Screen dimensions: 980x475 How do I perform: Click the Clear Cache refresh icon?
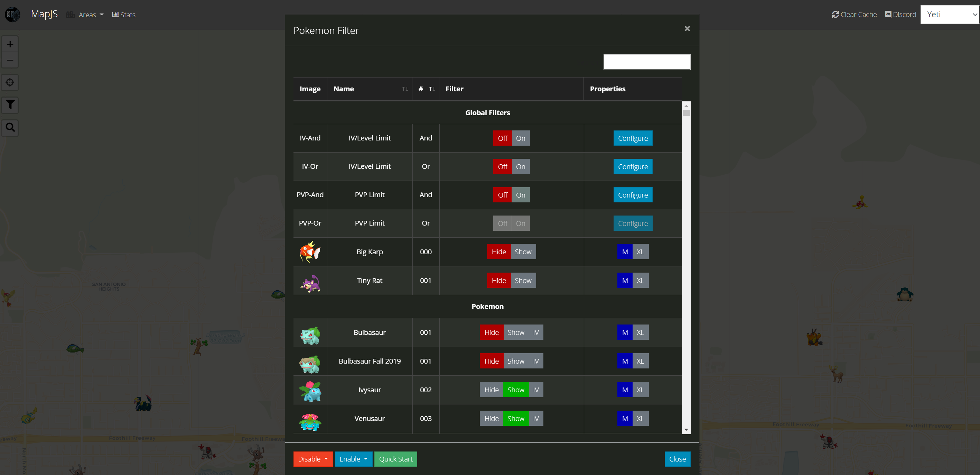click(x=835, y=15)
